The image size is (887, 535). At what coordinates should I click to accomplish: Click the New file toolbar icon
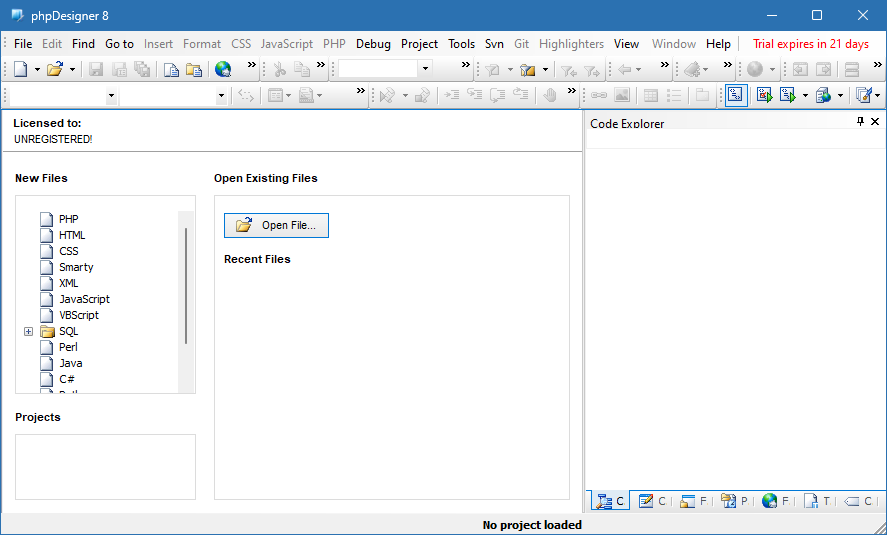(x=20, y=69)
